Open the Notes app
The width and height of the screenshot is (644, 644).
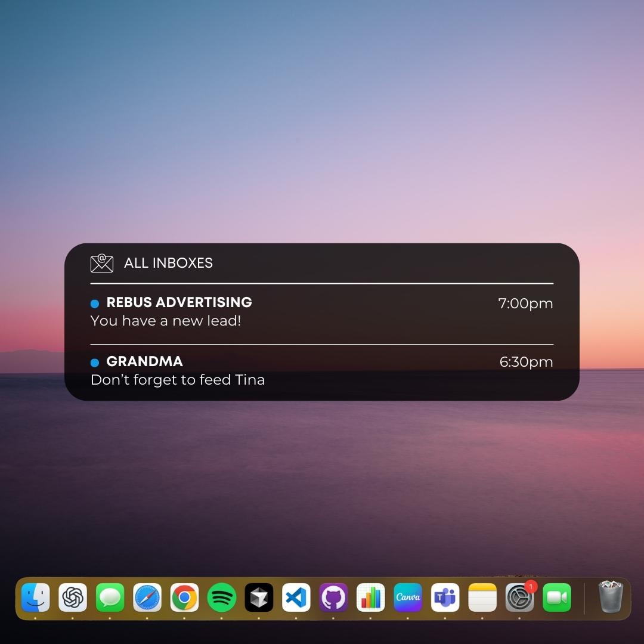(x=482, y=597)
